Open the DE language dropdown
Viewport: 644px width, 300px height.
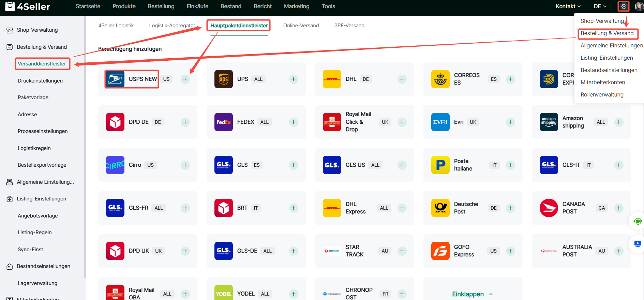(600, 6)
